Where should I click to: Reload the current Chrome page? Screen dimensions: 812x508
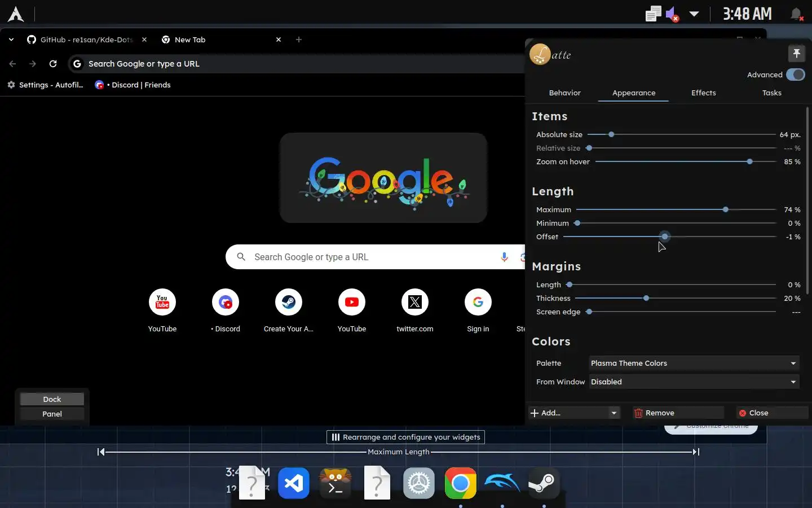53,64
